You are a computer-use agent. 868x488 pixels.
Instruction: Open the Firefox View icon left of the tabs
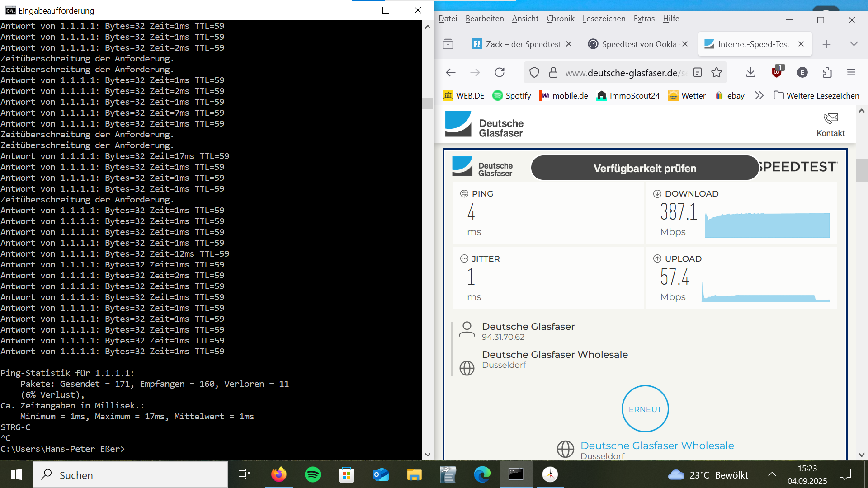click(x=448, y=44)
